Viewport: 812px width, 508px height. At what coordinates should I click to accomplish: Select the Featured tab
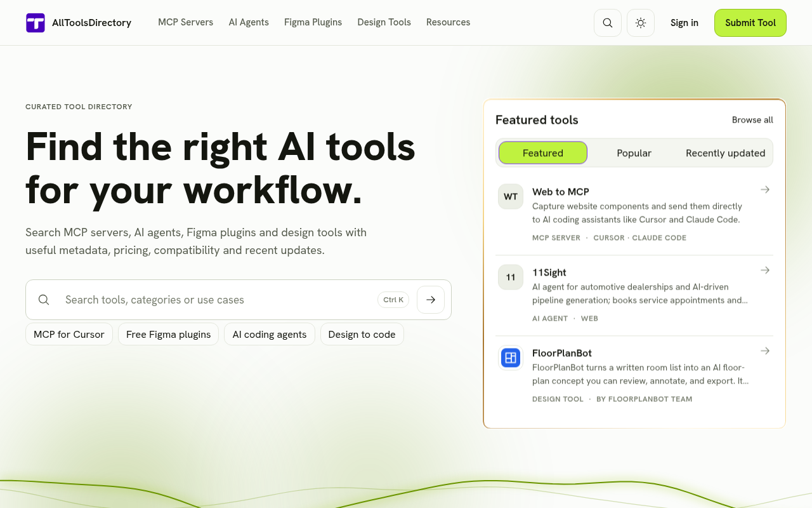tap(543, 153)
